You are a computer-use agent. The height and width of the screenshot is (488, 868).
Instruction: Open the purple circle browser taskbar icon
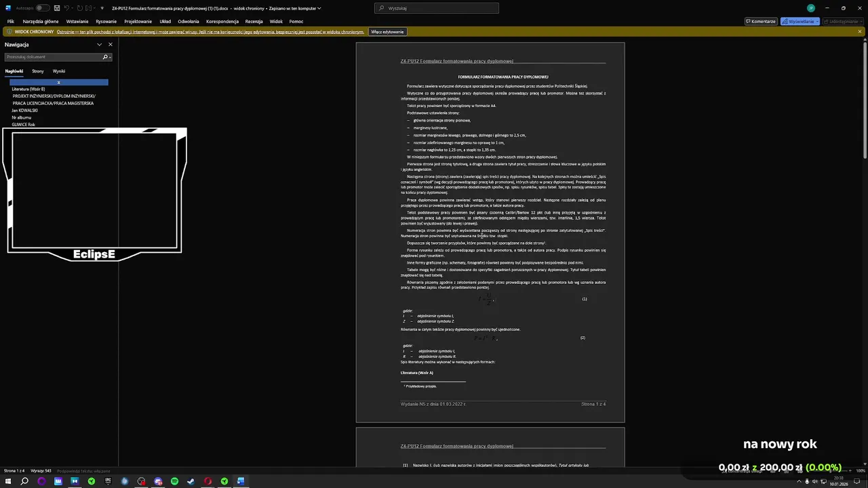pyautogui.click(x=41, y=481)
